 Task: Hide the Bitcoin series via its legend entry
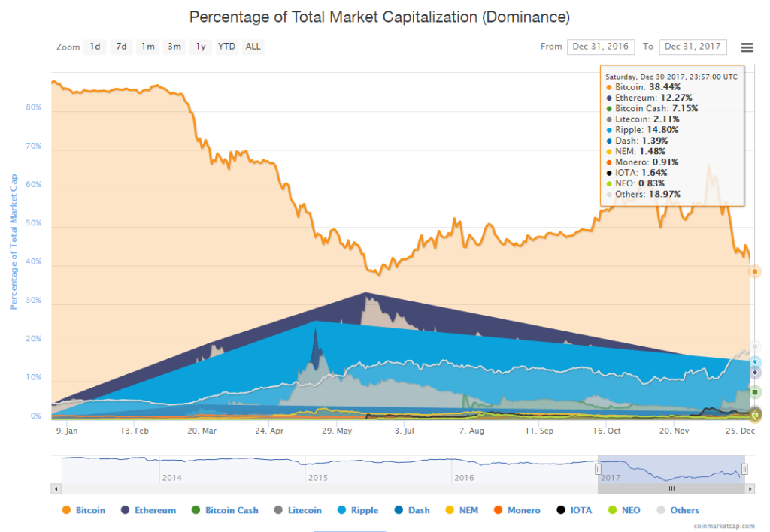click(83, 510)
